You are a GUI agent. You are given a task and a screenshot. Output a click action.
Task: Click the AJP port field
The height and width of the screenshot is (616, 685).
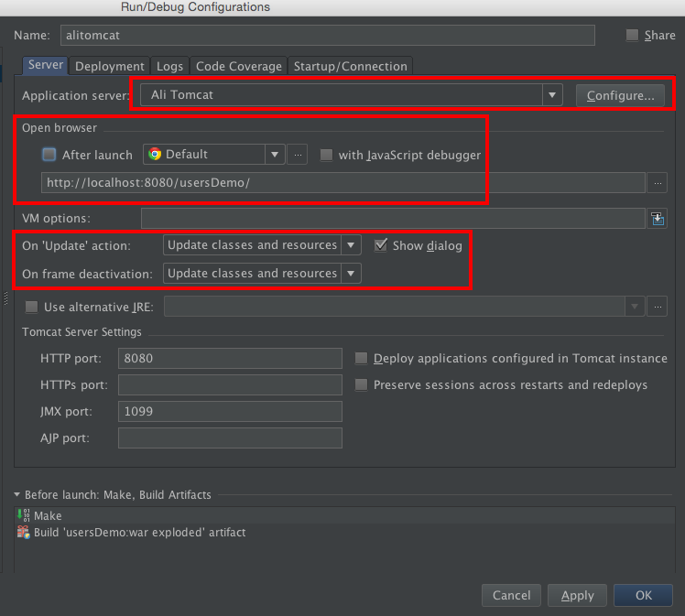[x=230, y=438]
